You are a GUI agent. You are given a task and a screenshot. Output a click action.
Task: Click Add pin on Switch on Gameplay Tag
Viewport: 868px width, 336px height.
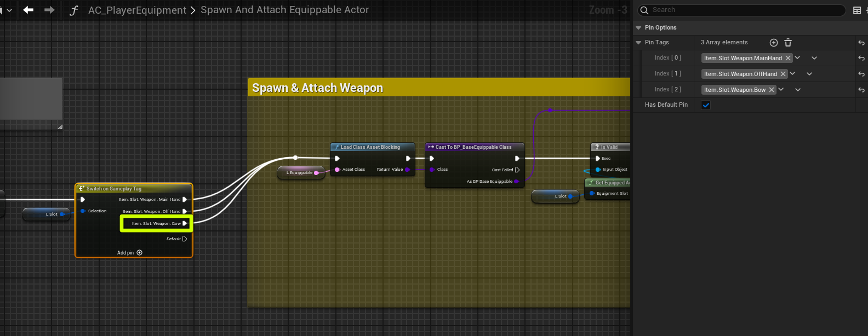[129, 253]
